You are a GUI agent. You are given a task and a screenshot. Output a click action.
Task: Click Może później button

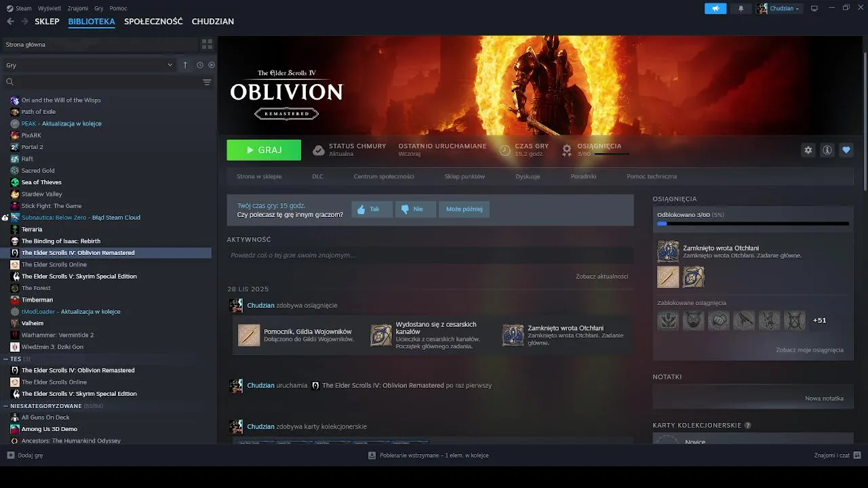tap(465, 209)
